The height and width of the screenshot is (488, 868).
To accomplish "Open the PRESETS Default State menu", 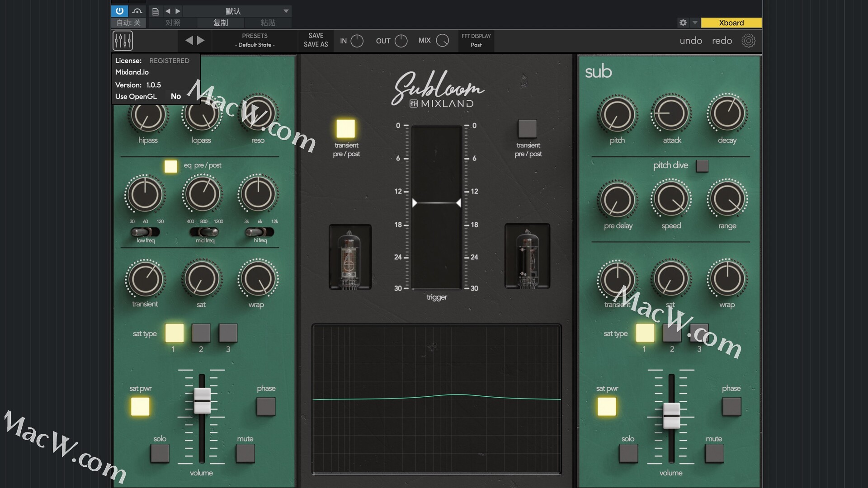I will [255, 41].
